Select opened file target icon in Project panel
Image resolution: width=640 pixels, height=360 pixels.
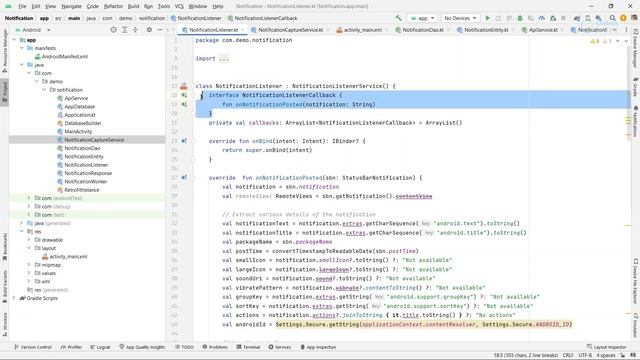click(113, 30)
